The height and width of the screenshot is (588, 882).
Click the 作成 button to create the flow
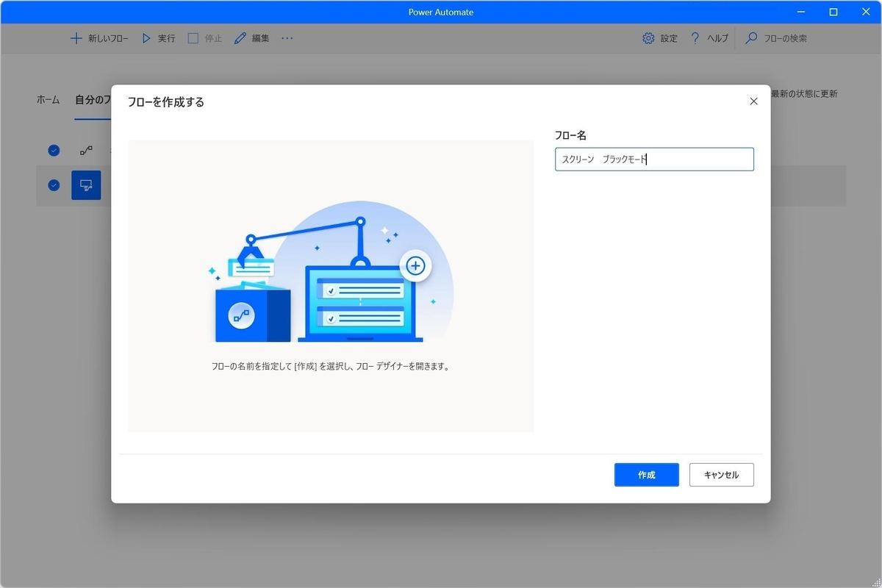[x=646, y=475]
